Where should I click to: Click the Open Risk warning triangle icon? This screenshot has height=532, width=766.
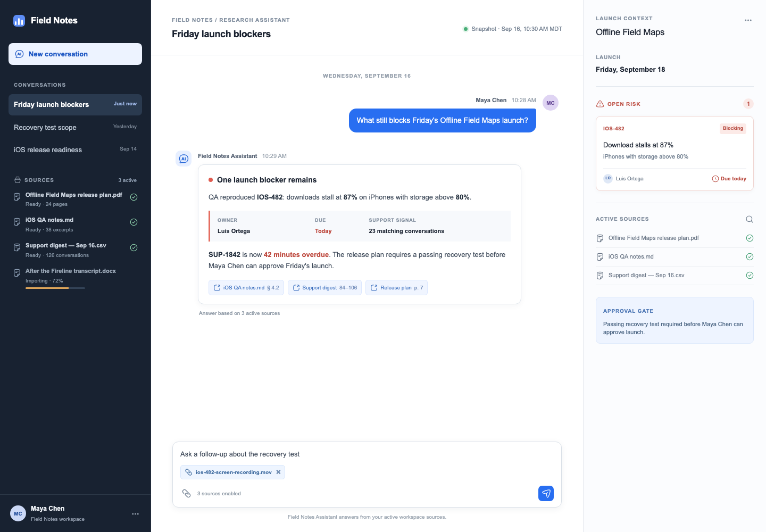point(600,104)
